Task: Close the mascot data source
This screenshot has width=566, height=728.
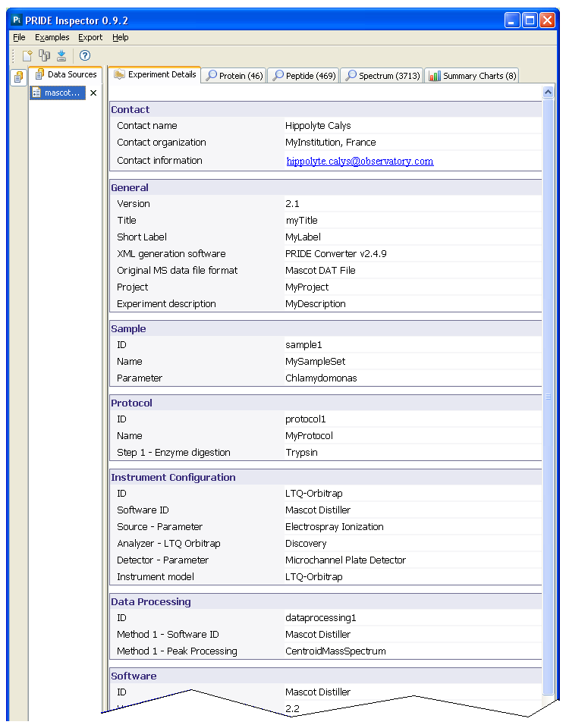Action: (93, 93)
